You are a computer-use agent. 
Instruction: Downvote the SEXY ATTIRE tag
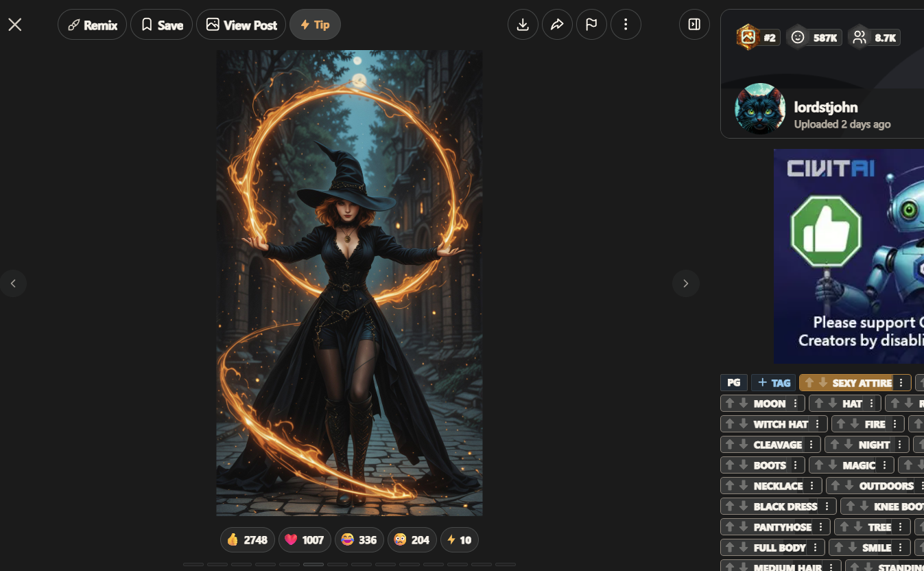click(822, 383)
